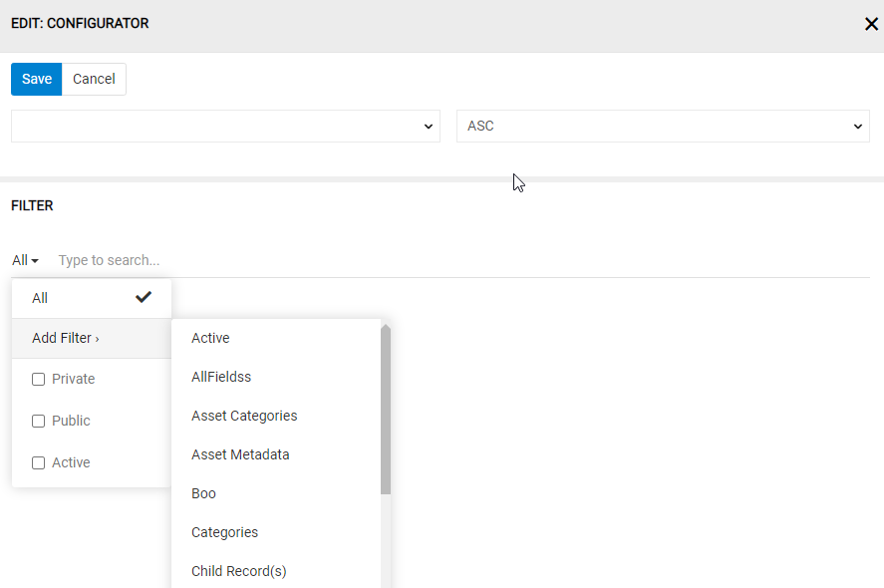Click the Cancel button
Viewport: 884px width, 588px height.
pos(94,79)
